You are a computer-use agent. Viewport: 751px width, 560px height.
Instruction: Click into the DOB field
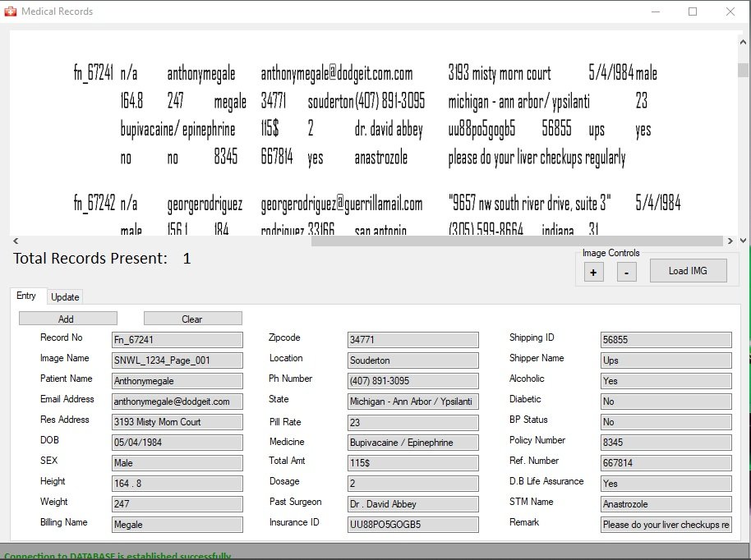(177, 443)
